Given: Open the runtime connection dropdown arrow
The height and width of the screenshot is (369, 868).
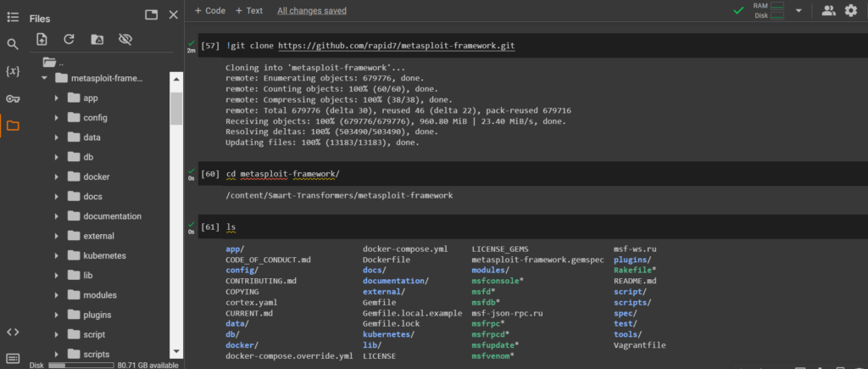Looking at the screenshot, I should (798, 10).
